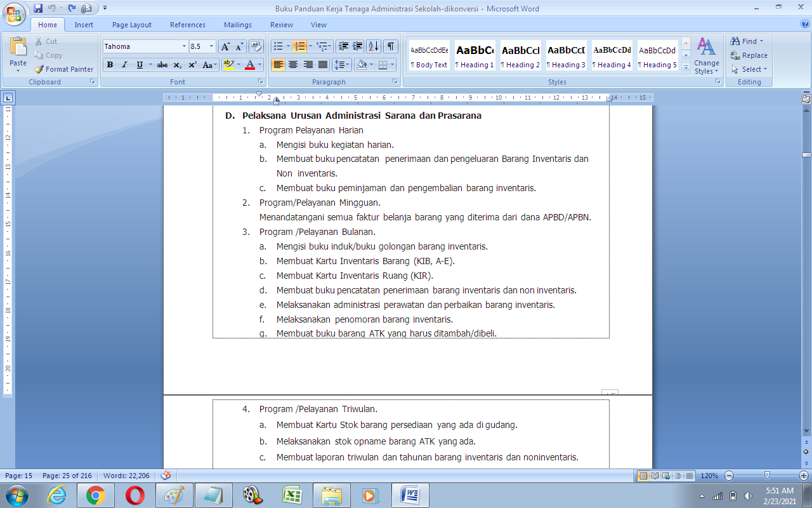
Task: Open the font size dropdown
Action: 212,46
